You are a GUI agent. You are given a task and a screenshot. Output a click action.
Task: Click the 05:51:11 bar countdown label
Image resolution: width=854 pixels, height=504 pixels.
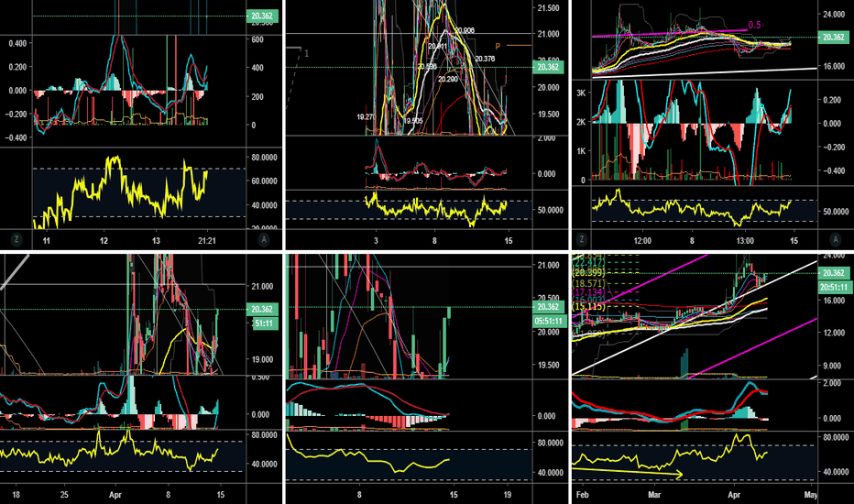tap(549, 321)
